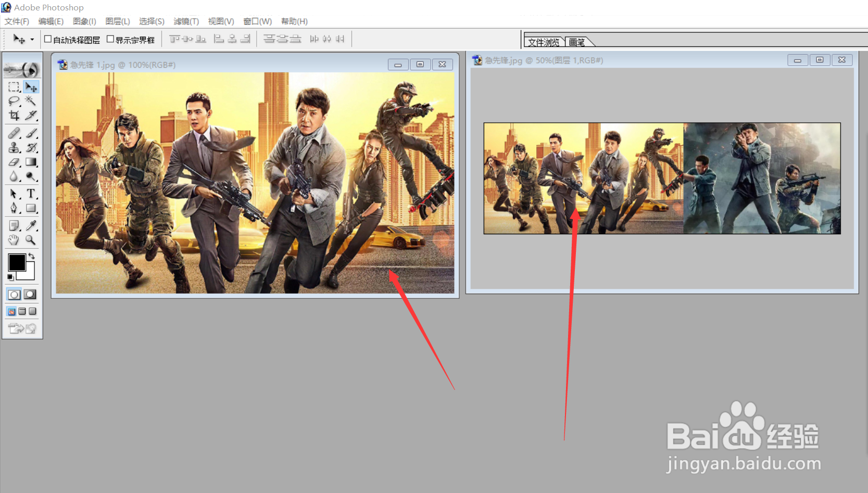Screen dimensions: 868x493
Task: Toggle 显示定界框 checkbox
Action: [110, 39]
